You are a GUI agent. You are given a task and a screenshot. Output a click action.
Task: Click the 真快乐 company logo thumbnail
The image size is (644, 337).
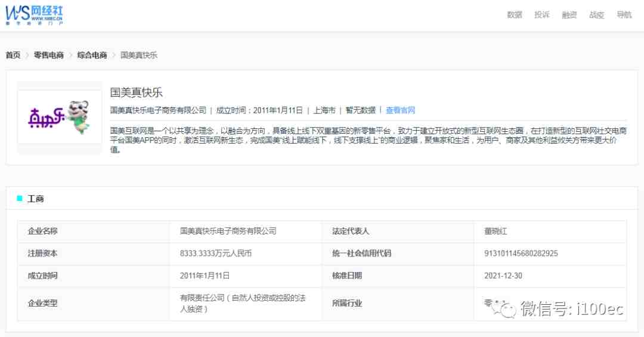point(60,117)
